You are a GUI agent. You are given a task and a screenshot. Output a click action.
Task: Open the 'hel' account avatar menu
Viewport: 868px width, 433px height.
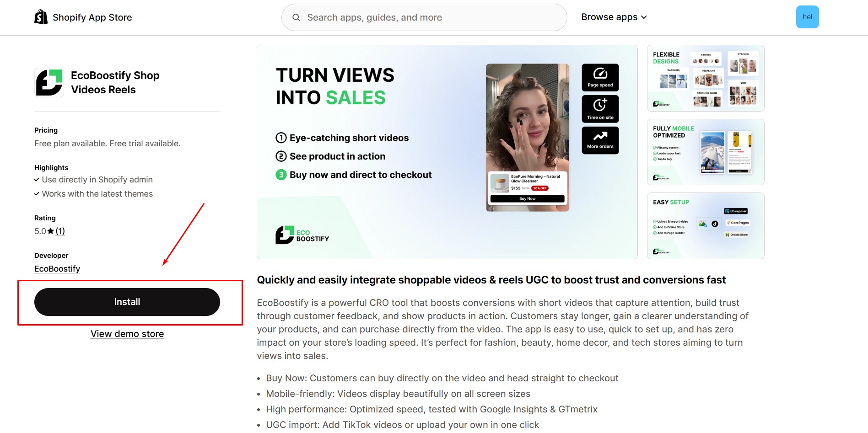point(807,17)
